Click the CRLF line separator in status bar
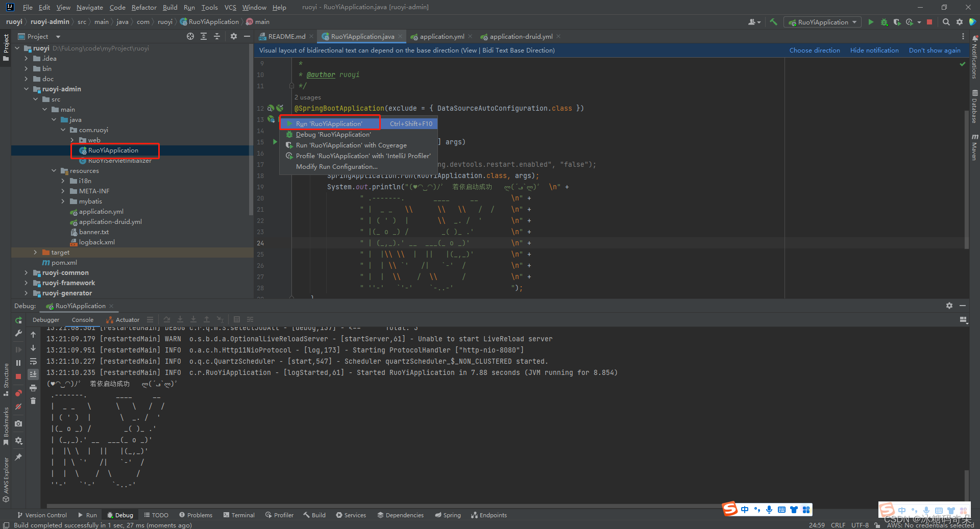 838,525
